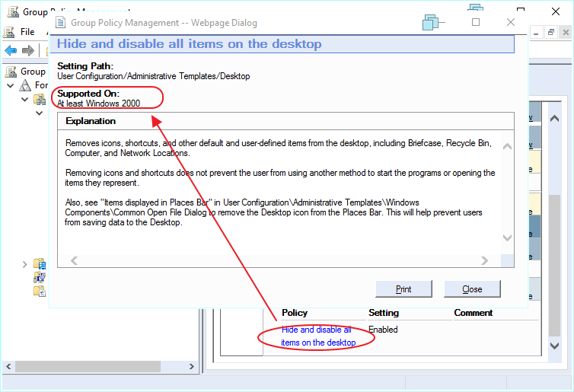
Task: Close the Webpage Dialog with X
Action: pos(511,22)
